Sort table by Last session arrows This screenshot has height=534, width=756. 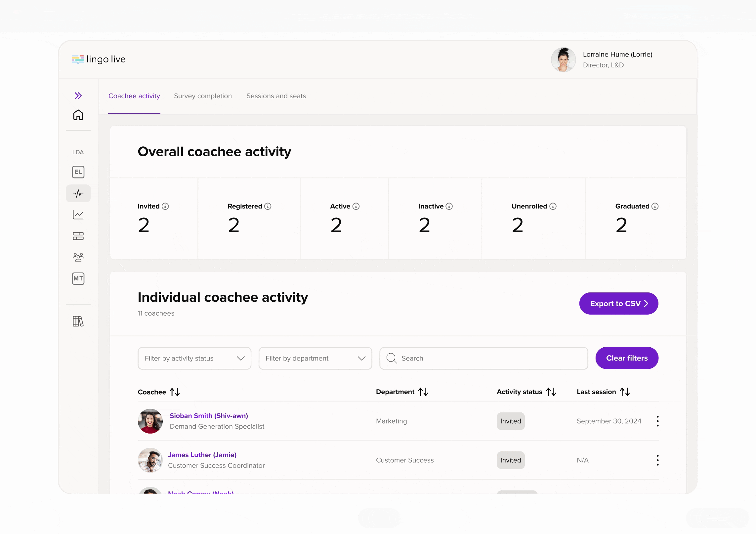coord(625,392)
